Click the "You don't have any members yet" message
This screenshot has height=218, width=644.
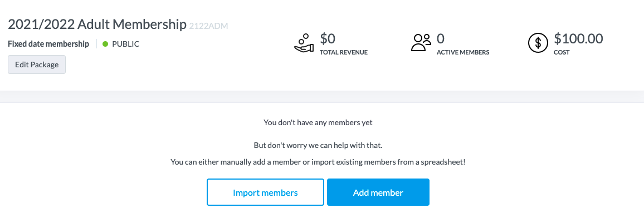coord(318,122)
